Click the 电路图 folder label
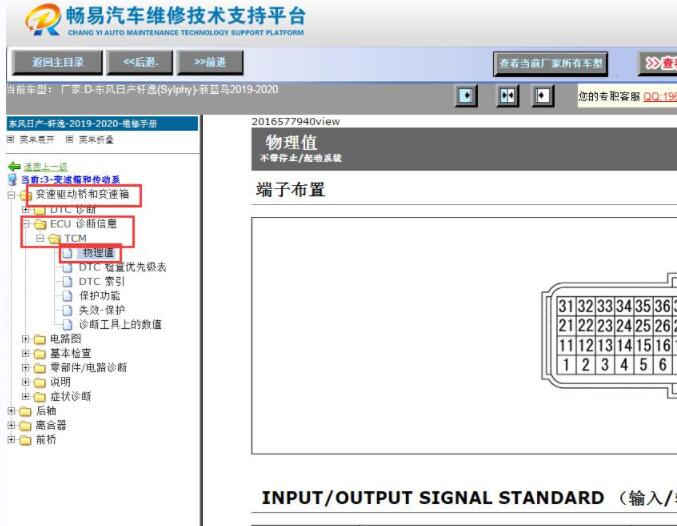Screen dimensions: 677x526 [x=66, y=339]
